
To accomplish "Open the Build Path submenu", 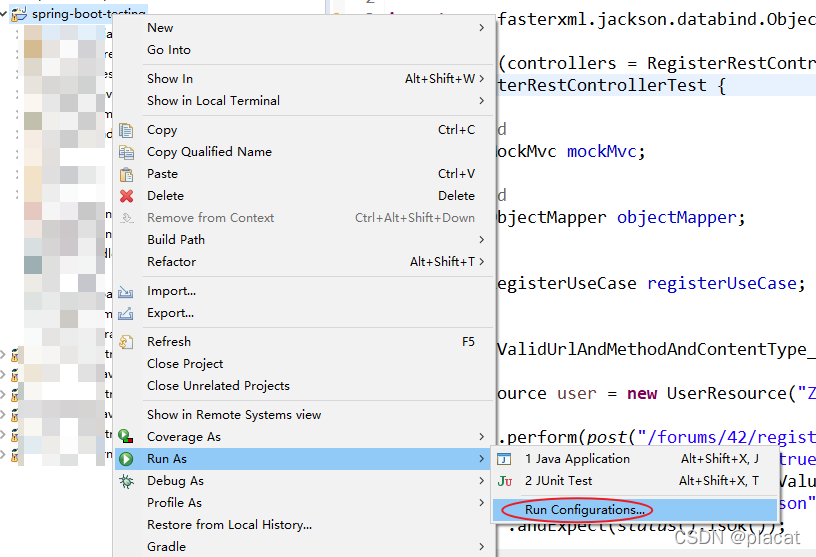I will [x=304, y=239].
